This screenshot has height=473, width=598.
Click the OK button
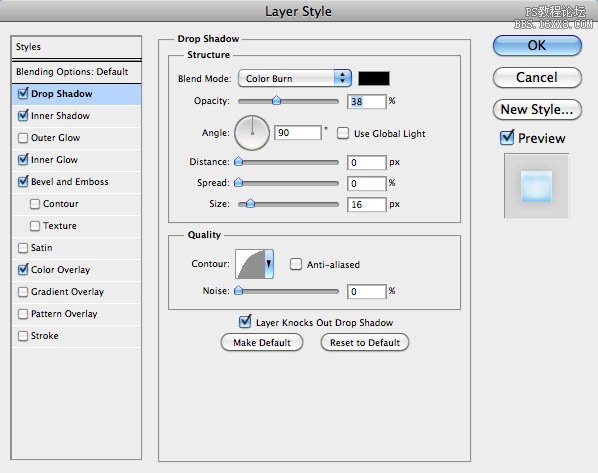537,46
